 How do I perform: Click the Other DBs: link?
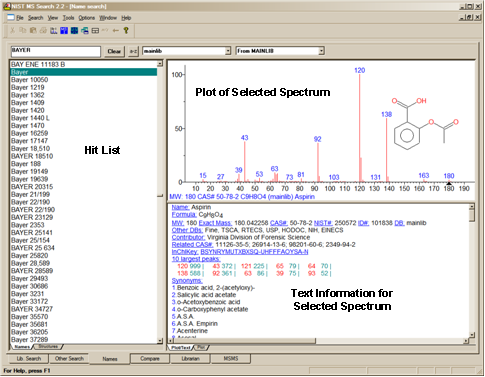(x=187, y=230)
